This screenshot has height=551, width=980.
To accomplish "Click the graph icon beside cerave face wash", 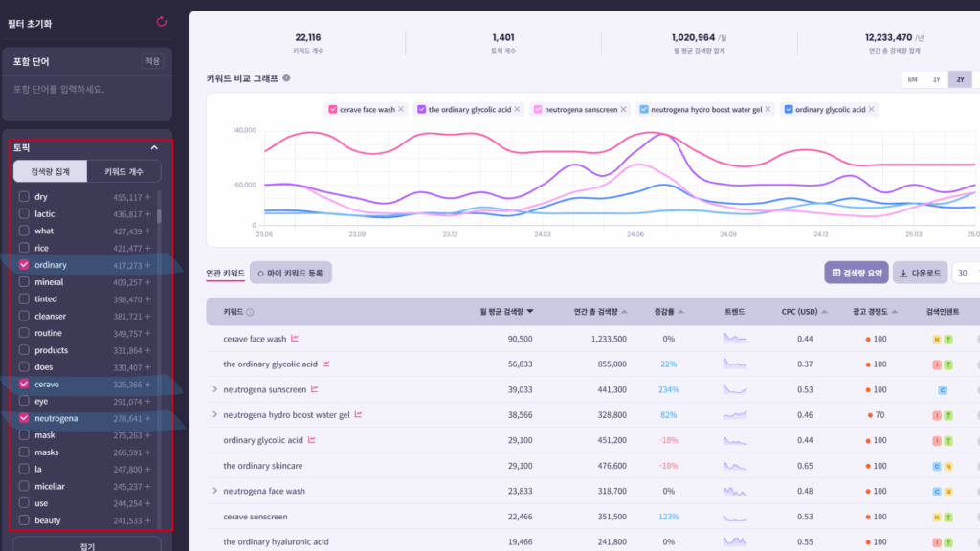I will tap(295, 339).
